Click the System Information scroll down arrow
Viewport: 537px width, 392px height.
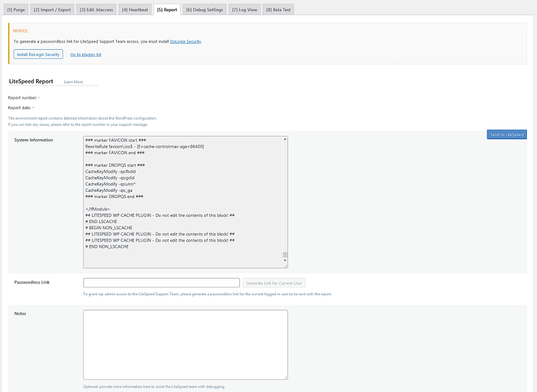click(285, 260)
